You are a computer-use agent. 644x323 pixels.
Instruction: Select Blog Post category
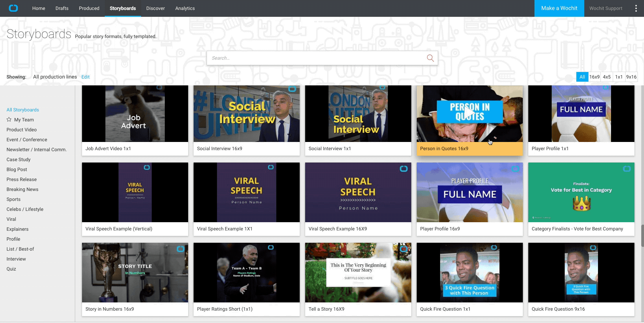tap(17, 169)
